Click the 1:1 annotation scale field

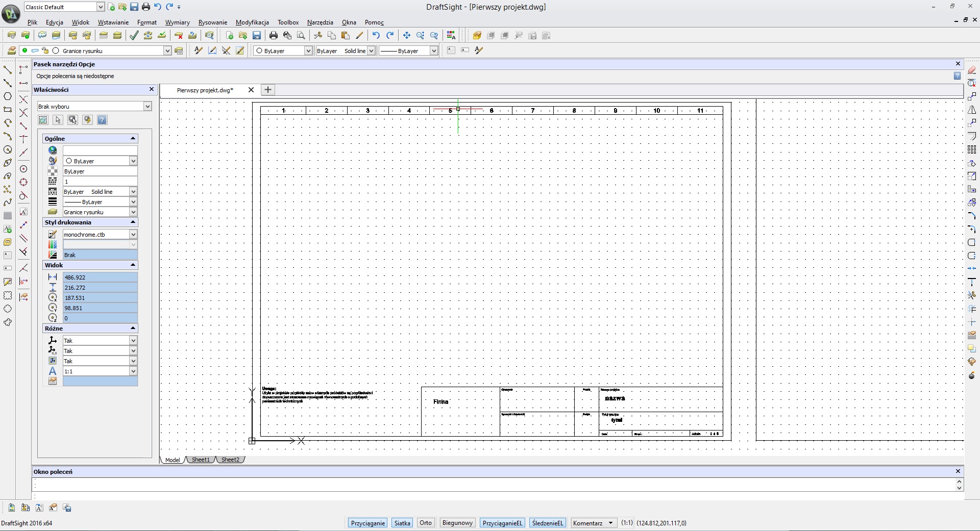[x=100, y=371]
